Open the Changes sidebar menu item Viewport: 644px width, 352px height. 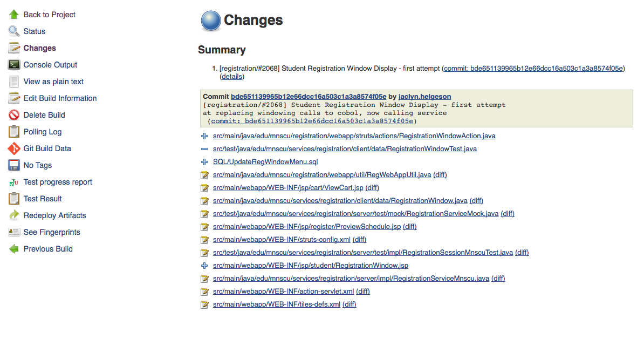(39, 48)
